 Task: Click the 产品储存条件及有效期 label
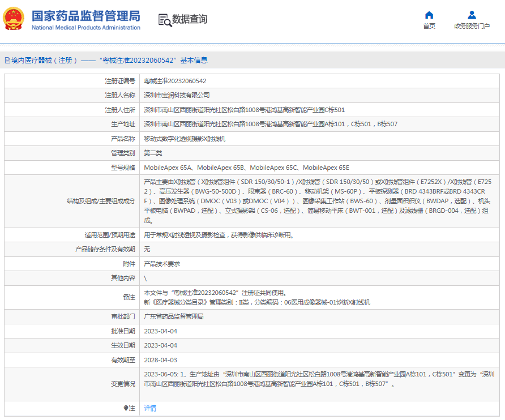(x=105, y=249)
